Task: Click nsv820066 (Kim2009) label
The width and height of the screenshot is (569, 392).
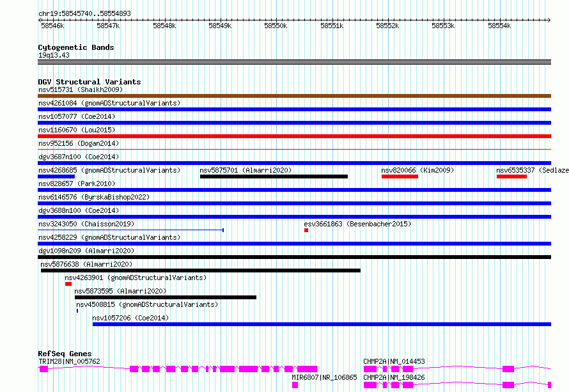Action: tap(417, 170)
